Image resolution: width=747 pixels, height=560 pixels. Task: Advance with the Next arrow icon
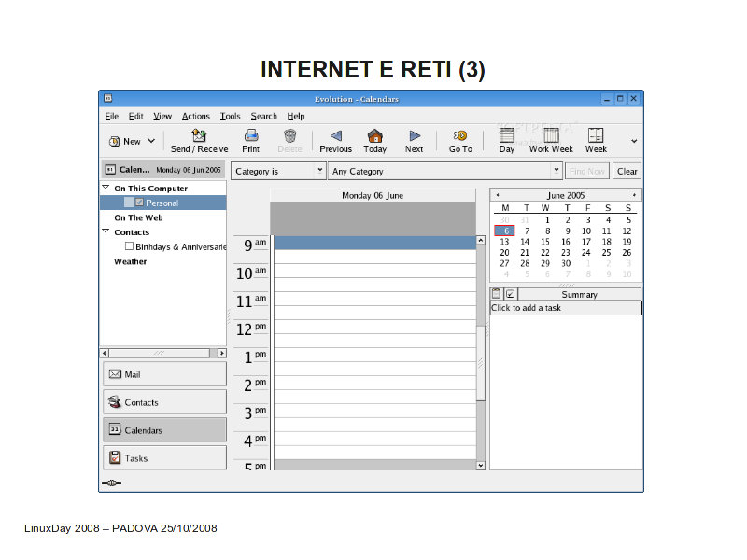point(414,136)
